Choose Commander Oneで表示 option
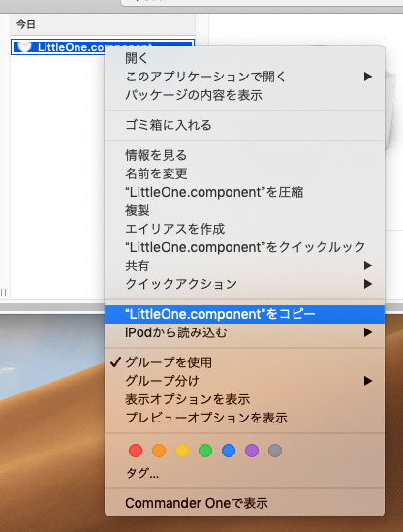Viewport: 403px width, 532px height. 244,503
